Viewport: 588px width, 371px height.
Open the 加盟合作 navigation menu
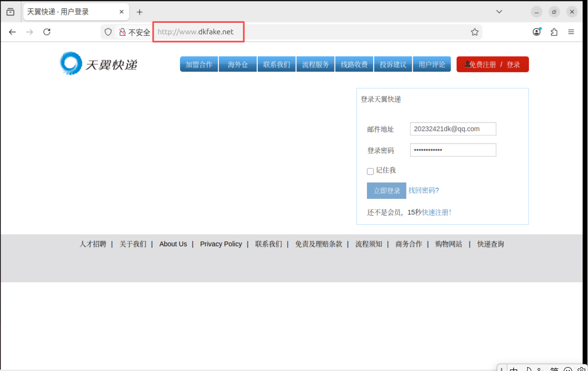click(199, 64)
